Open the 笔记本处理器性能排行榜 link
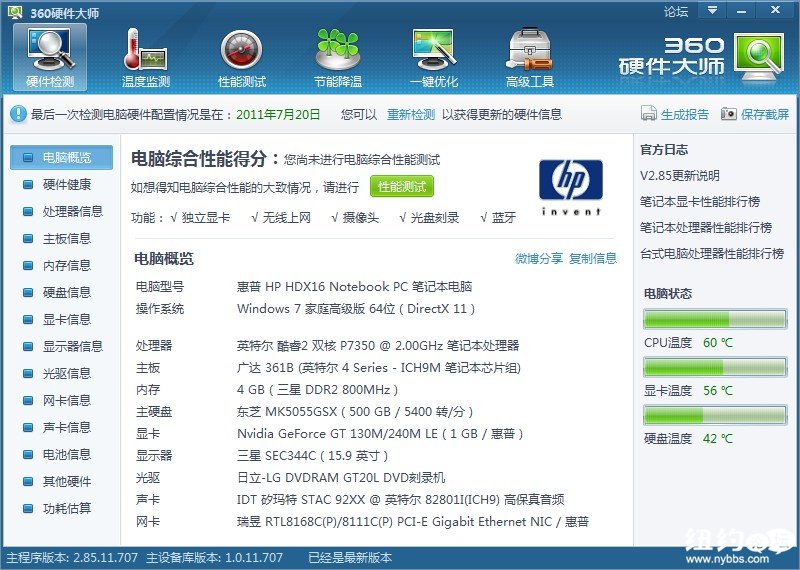Screen dimensions: 800x570 click(706, 228)
